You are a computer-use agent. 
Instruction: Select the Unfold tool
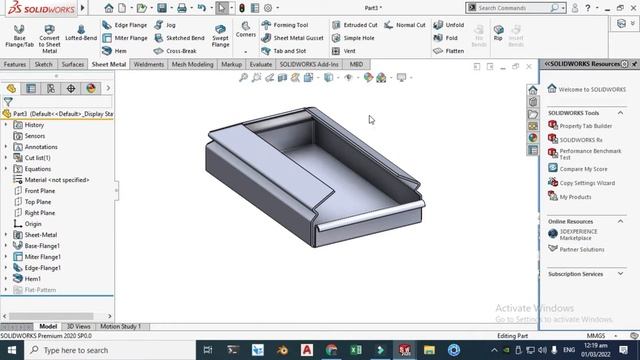point(449,25)
